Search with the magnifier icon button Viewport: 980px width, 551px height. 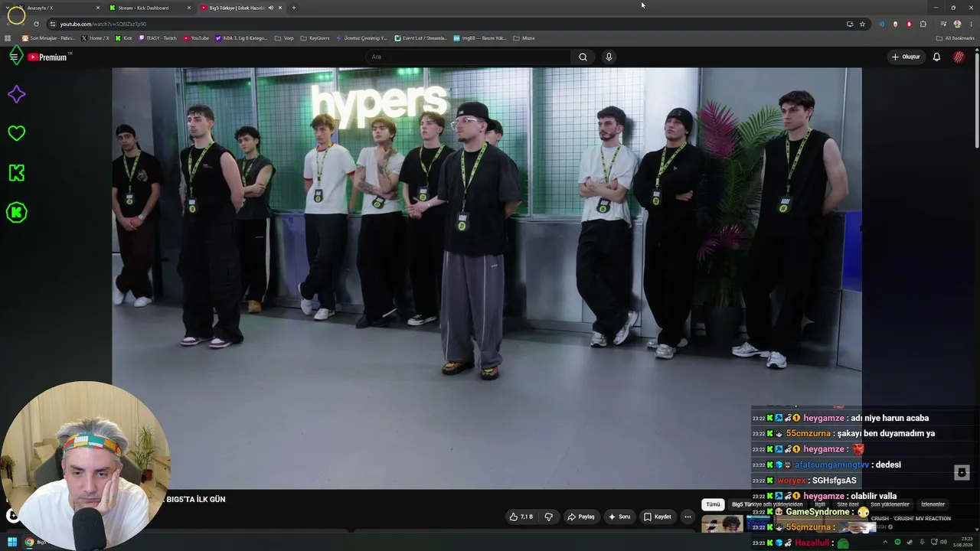click(583, 57)
